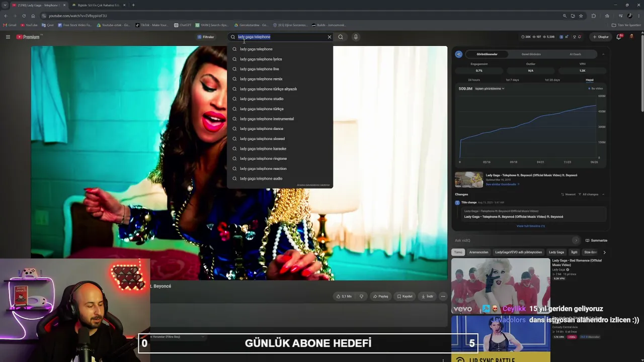644x362 pixels.
Task: Send the Ask vidIQ question arrow
Action: [x=576, y=240]
